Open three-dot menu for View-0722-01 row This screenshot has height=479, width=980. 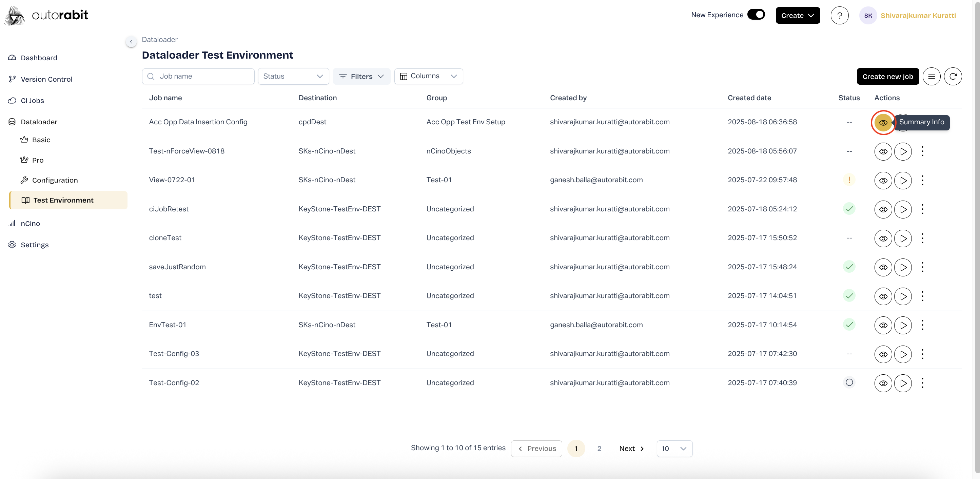pyautogui.click(x=922, y=180)
